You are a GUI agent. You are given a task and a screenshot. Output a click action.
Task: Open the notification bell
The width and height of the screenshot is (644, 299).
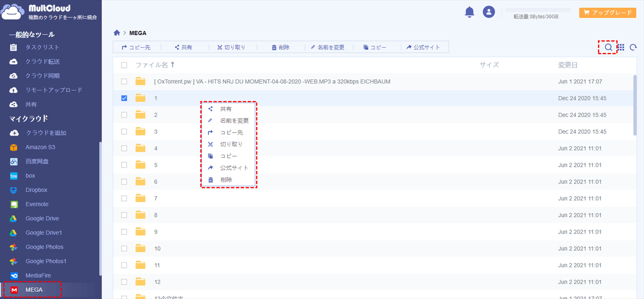pos(470,12)
